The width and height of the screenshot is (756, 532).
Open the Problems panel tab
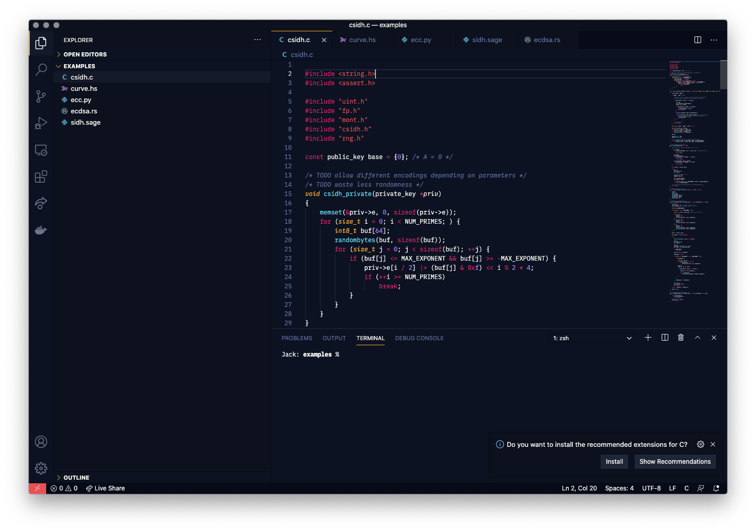(296, 338)
